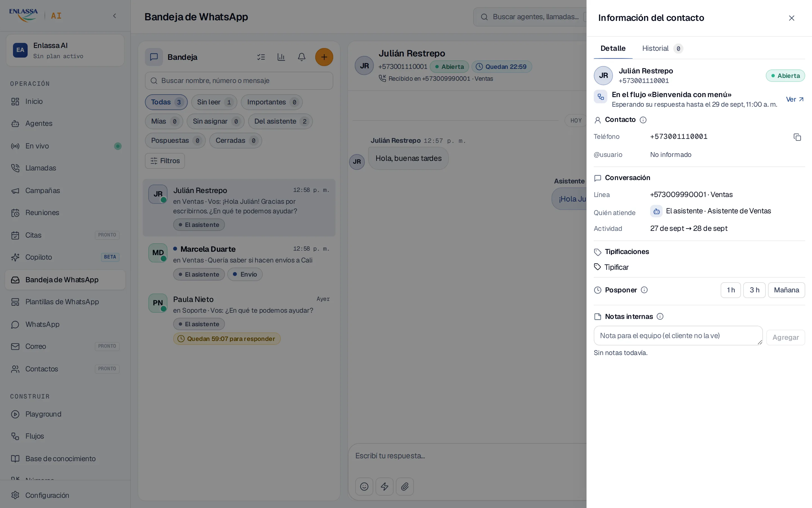Viewport: 812px width, 508px height.
Task: Select the Todas filter chip
Action: [166, 102]
